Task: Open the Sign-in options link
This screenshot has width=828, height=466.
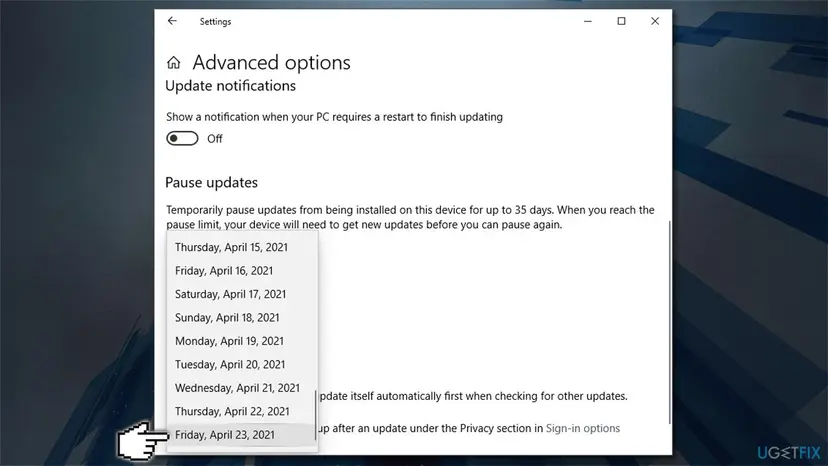Action: click(x=582, y=428)
